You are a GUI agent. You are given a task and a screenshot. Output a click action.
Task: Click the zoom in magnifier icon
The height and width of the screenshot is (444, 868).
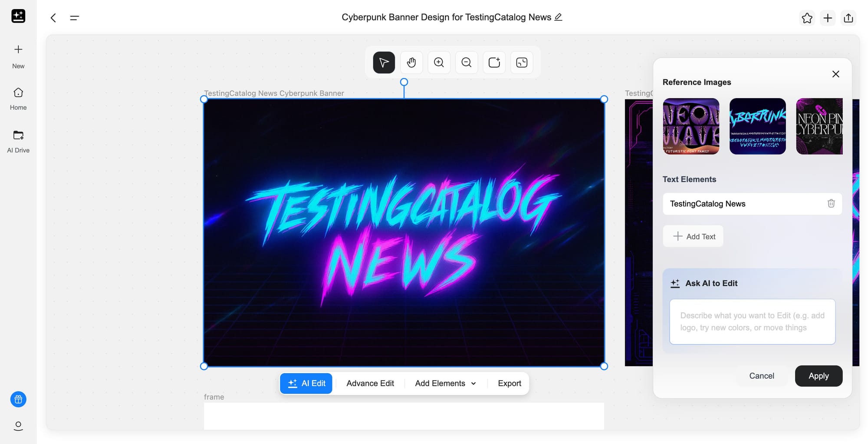(x=439, y=63)
